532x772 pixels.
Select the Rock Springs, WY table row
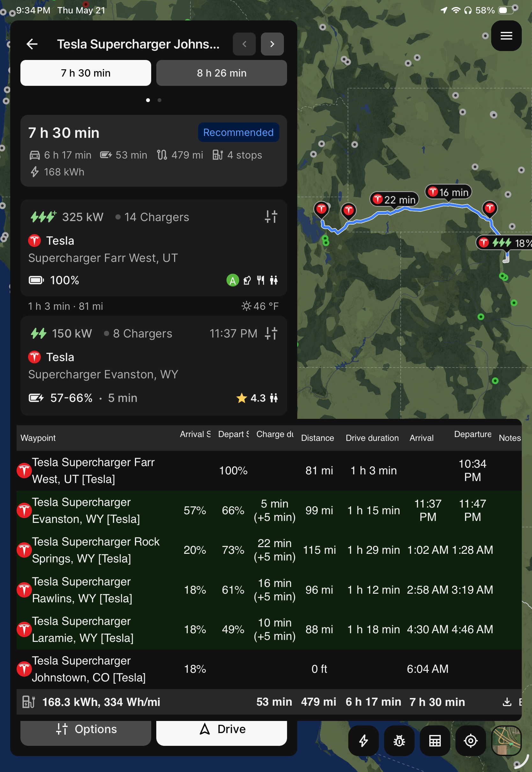click(x=269, y=550)
